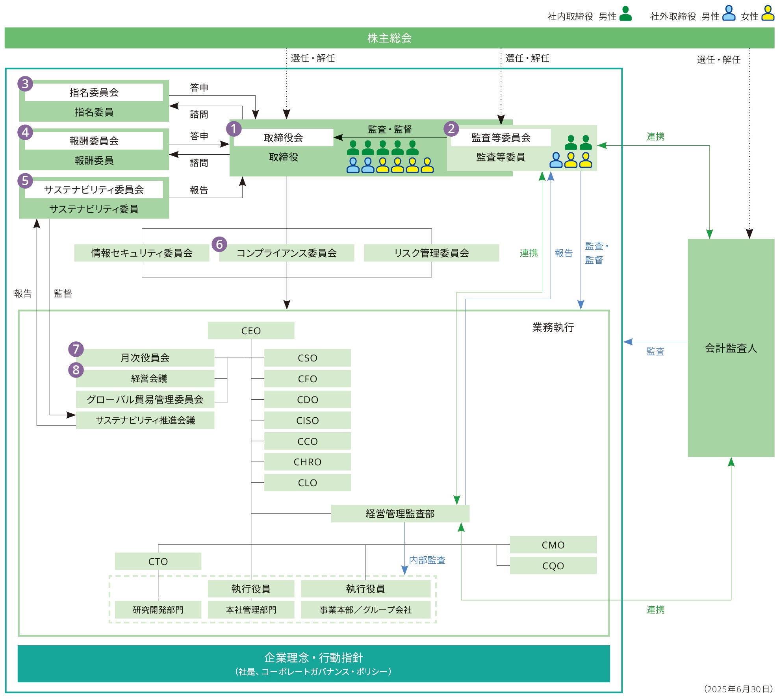Click number 3 badge beside 指名委員会
Image resolution: width=779 pixels, height=700 pixels.
[25, 84]
